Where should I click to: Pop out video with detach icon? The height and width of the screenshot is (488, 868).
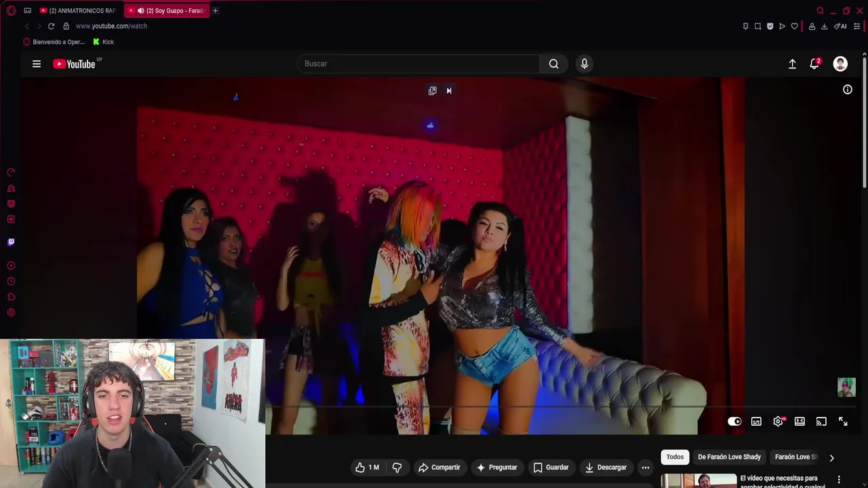click(x=433, y=91)
